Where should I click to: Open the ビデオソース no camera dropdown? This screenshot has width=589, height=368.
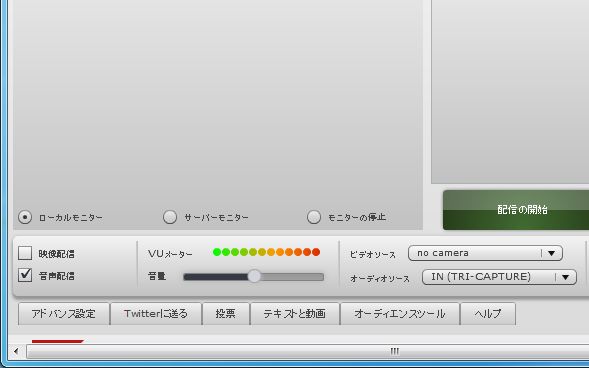click(485, 253)
